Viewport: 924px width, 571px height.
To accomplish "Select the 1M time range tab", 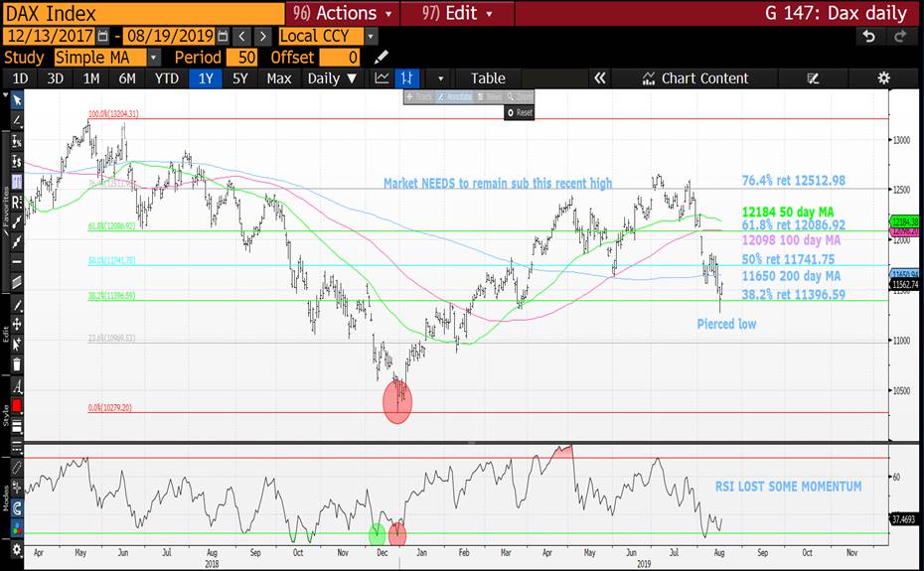I will tap(90, 78).
